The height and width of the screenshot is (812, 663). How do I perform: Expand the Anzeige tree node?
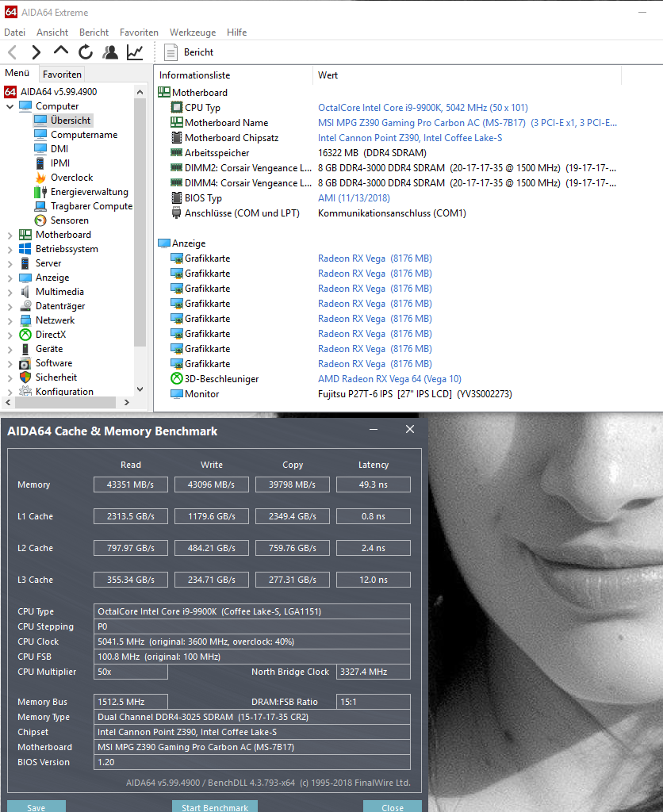pos(10,278)
